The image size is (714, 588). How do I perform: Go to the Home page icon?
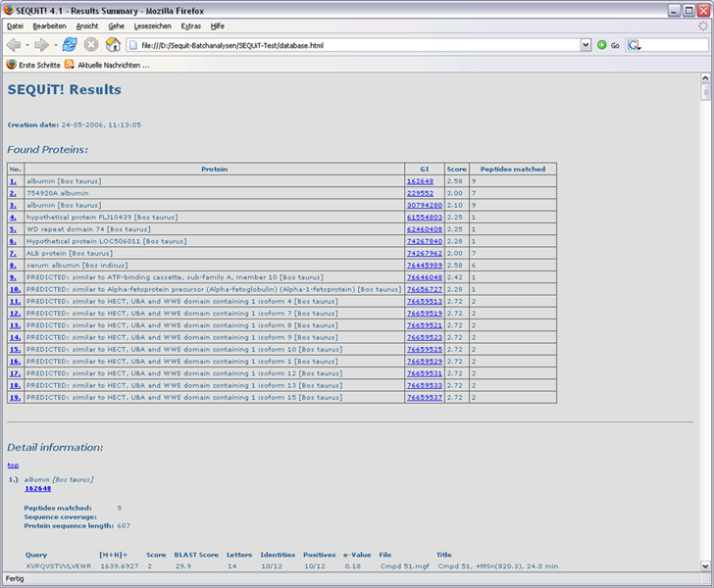click(113, 45)
